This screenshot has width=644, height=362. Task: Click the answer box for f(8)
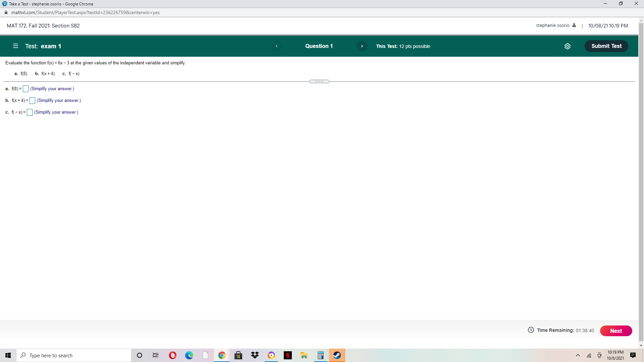click(25, 88)
